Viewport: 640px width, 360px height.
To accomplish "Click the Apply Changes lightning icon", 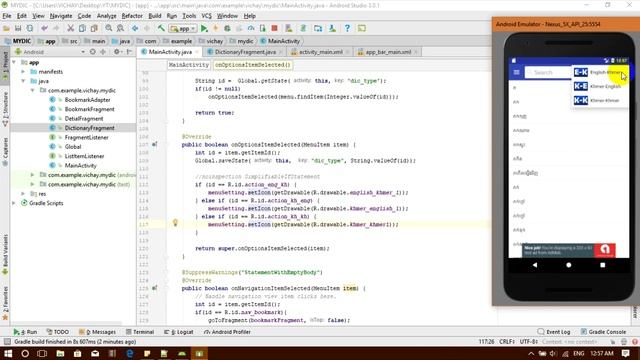I will (x=216, y=29).
